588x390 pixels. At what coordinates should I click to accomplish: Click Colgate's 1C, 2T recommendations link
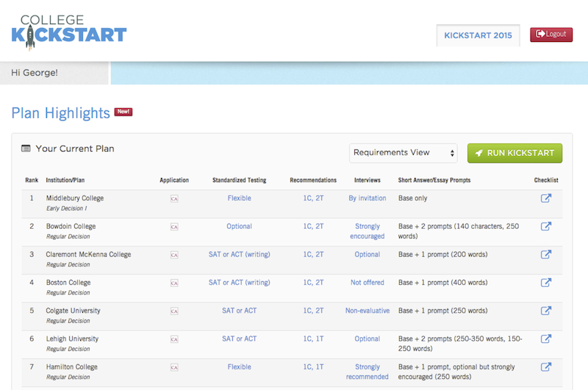pyautogui.click(x=314, y=311)
